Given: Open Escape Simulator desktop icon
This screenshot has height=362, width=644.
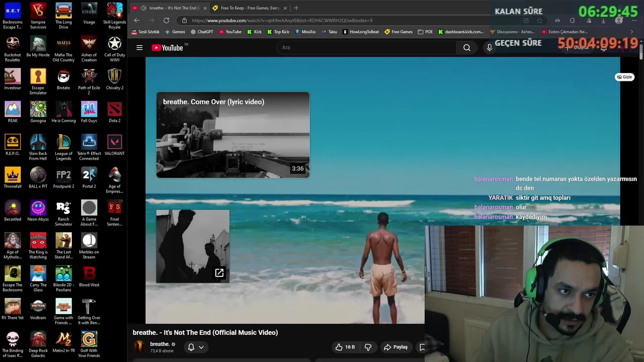Looking at the screenshot, I should click(38, 82).
